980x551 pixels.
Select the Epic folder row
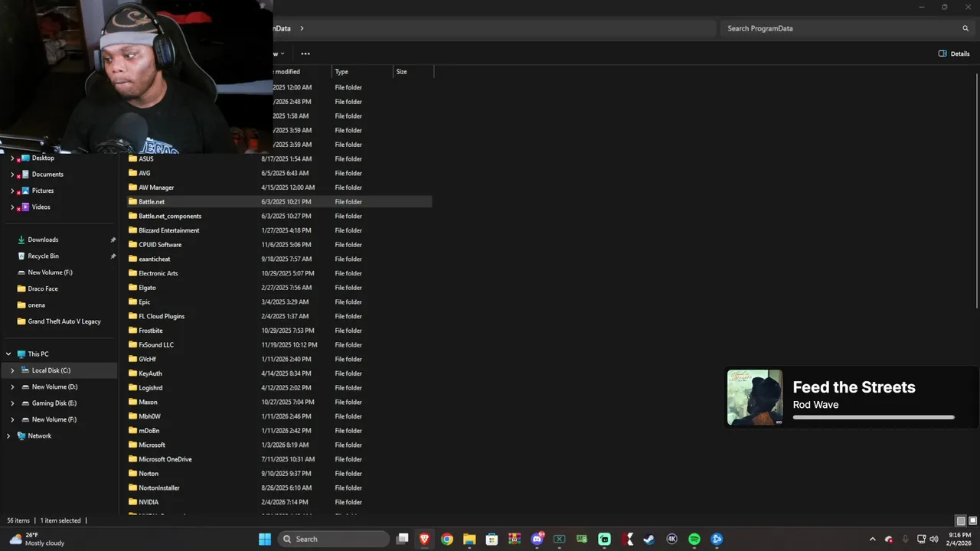[279, 302]
